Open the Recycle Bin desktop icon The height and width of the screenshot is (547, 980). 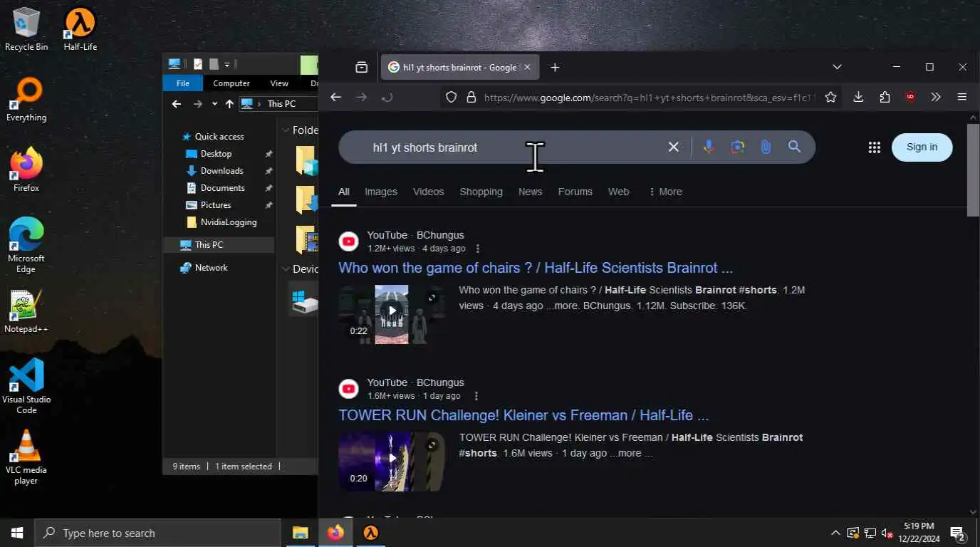[26, 29]
